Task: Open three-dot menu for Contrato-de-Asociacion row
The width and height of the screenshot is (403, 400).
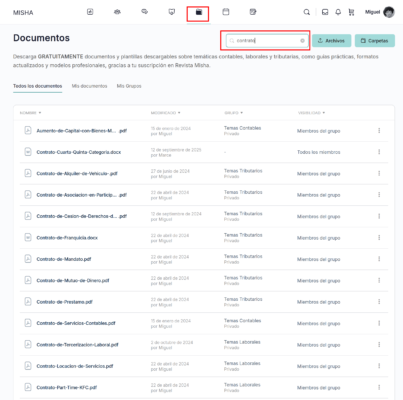Action: 379,195
